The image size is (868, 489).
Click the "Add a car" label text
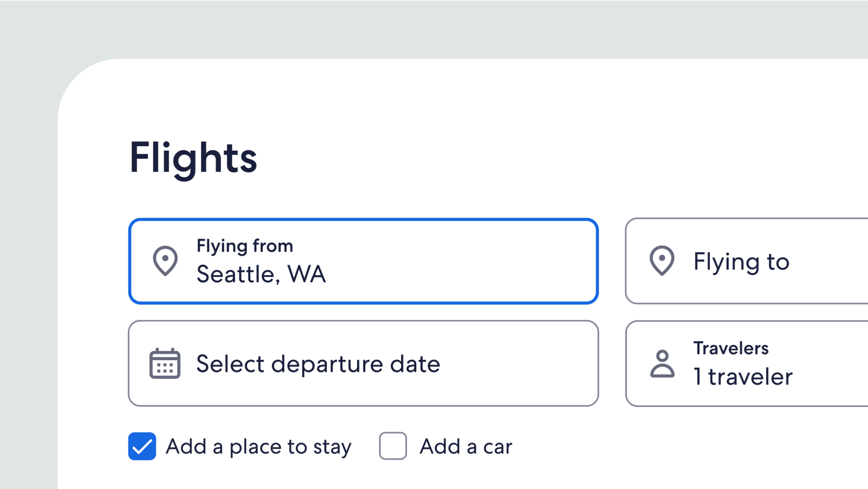tap(466, 447)
